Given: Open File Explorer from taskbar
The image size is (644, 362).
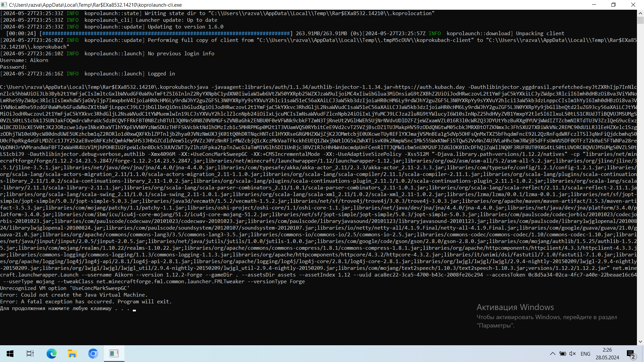Looking at the screenshot, I should [x=72, y=354].
